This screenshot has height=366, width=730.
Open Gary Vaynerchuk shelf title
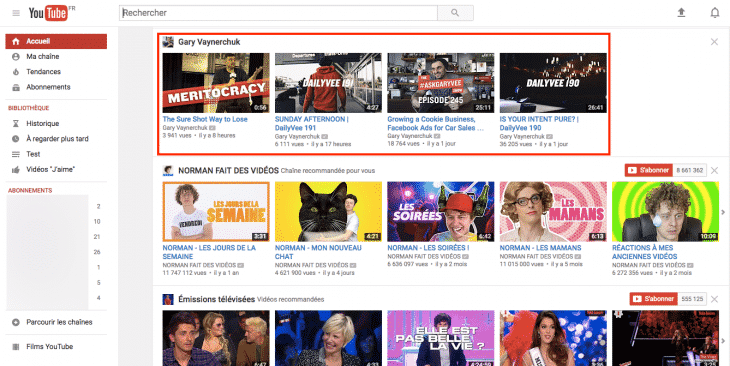(209, 42)
